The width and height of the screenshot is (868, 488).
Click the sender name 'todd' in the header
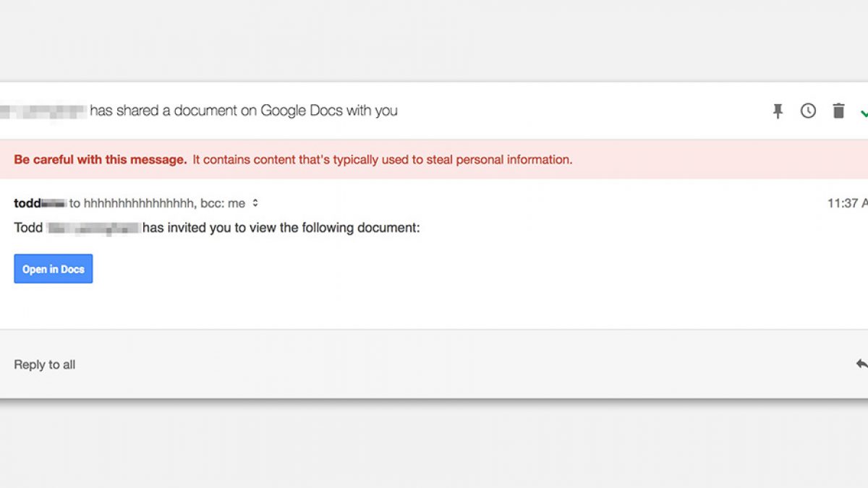tap(27, 203)
